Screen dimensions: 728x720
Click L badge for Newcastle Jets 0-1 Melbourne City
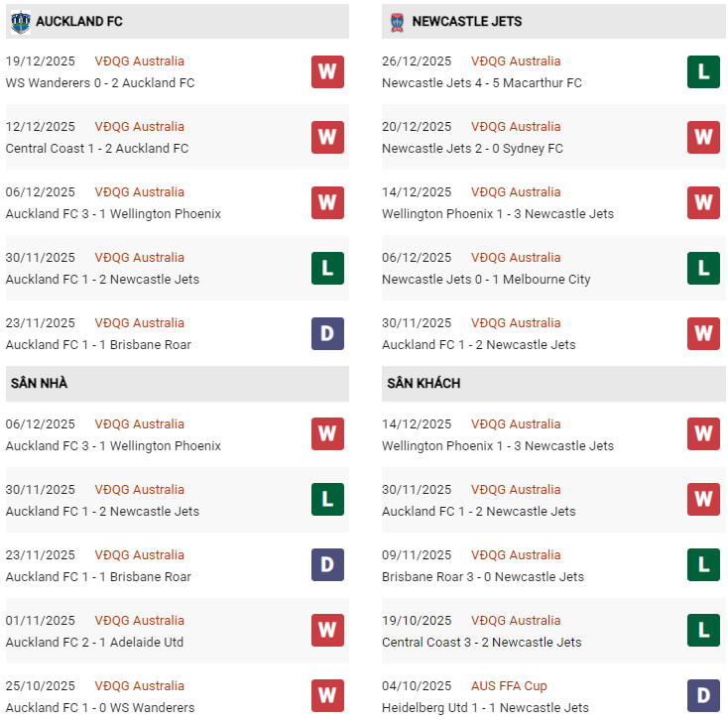click(703, 268)
